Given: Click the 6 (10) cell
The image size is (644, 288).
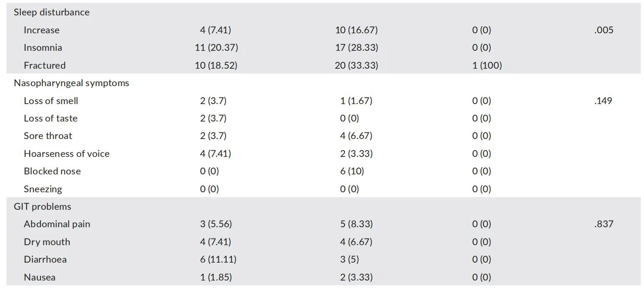Looking at the screenshot, I should (x=352, y=171).
